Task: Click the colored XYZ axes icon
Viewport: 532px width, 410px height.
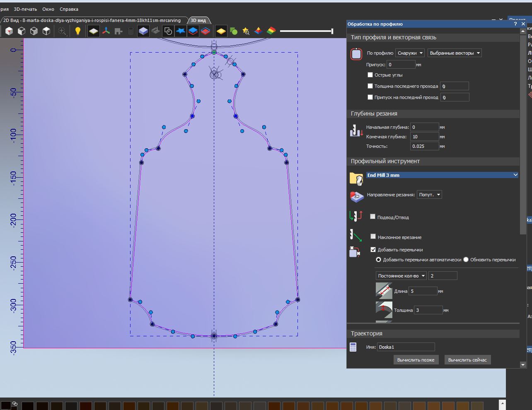Action: pyautogui.click(x=106, y=31)
